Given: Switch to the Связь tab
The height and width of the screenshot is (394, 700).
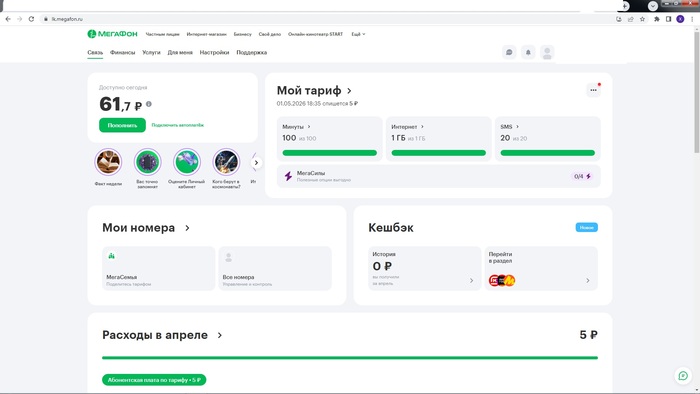Looking at the screenshot, I should coord(95,53).
